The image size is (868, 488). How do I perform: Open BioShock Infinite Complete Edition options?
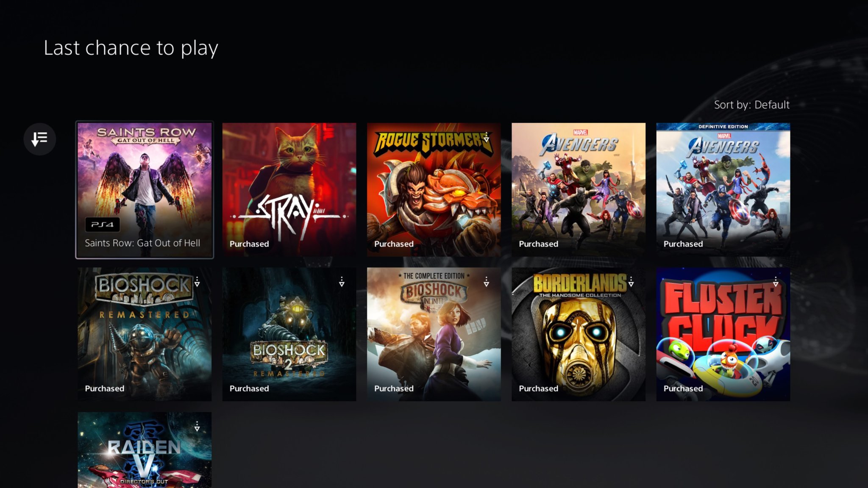(487, 282)
